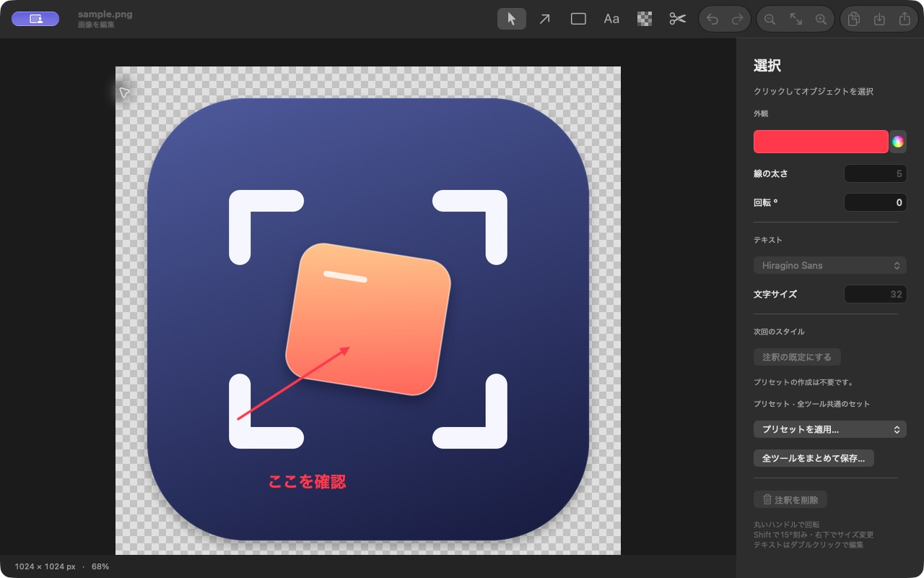The height and width of the screenshot is (578, 924).
Task: Select the pixelate mosaic tool
Action: [x=645, y=19]
